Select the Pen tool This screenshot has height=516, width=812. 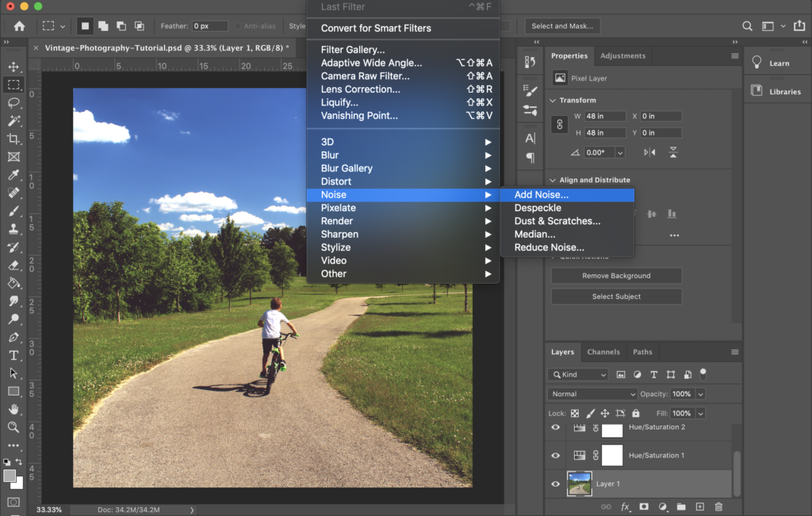click(14, 338)
